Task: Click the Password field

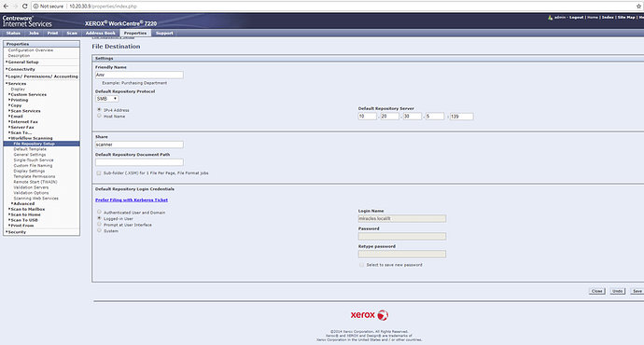Action: click(x=402, y=236)
